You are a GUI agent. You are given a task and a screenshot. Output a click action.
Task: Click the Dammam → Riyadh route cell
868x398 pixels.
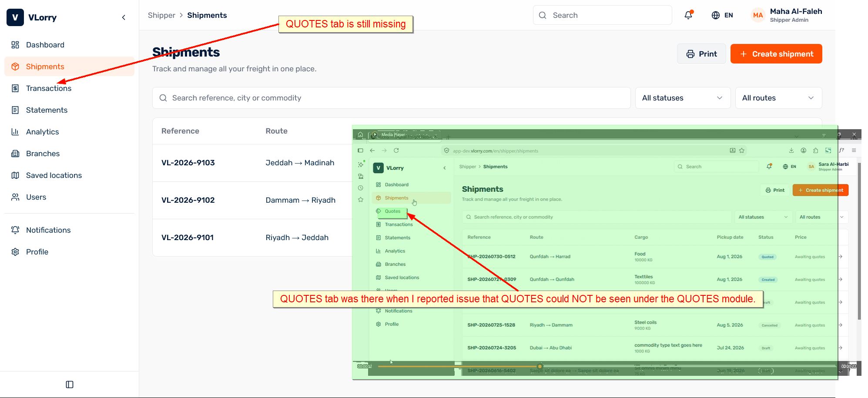point(300,200)
